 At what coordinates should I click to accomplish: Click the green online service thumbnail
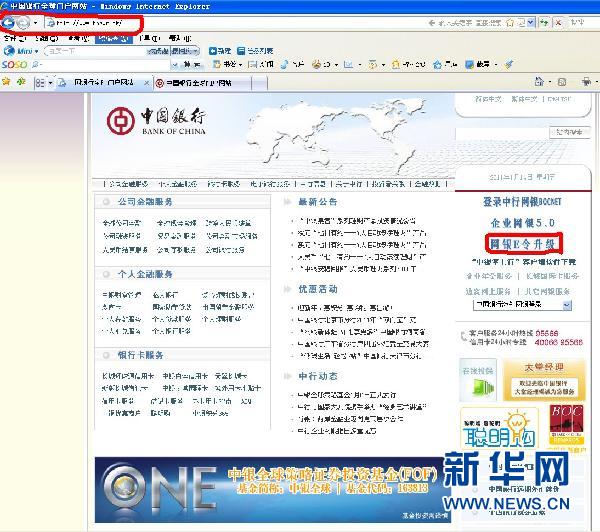(478, 379)
